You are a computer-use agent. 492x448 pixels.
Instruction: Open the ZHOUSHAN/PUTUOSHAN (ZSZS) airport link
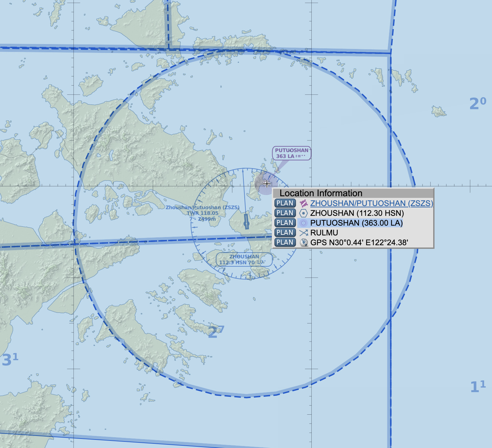(371, 203)
